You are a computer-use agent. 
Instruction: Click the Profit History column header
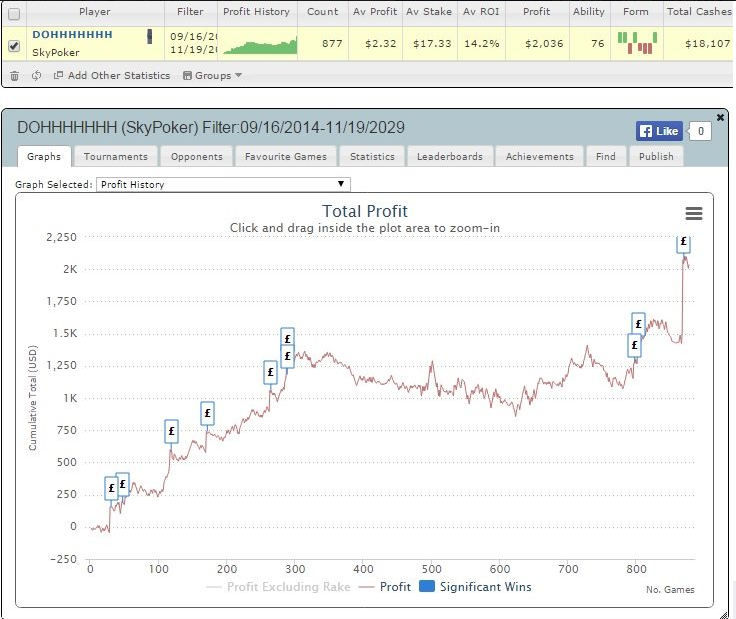click(256, 12)
